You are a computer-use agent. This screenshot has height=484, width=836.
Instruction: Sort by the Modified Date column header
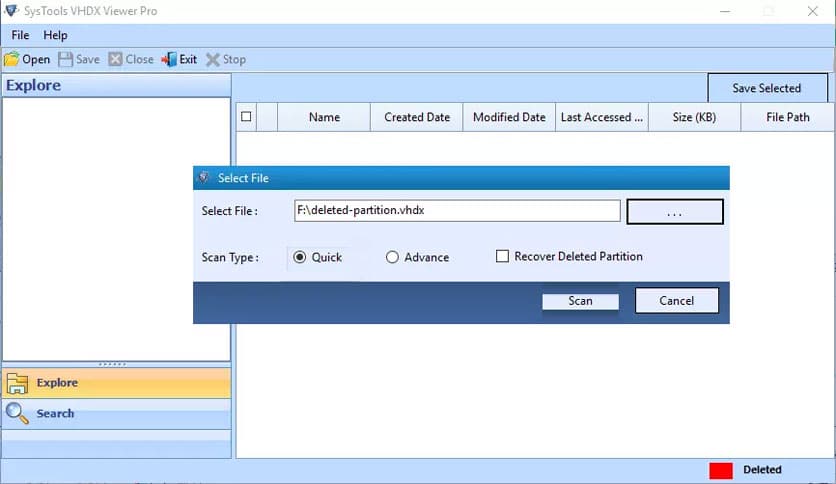(x=509, y=117)
